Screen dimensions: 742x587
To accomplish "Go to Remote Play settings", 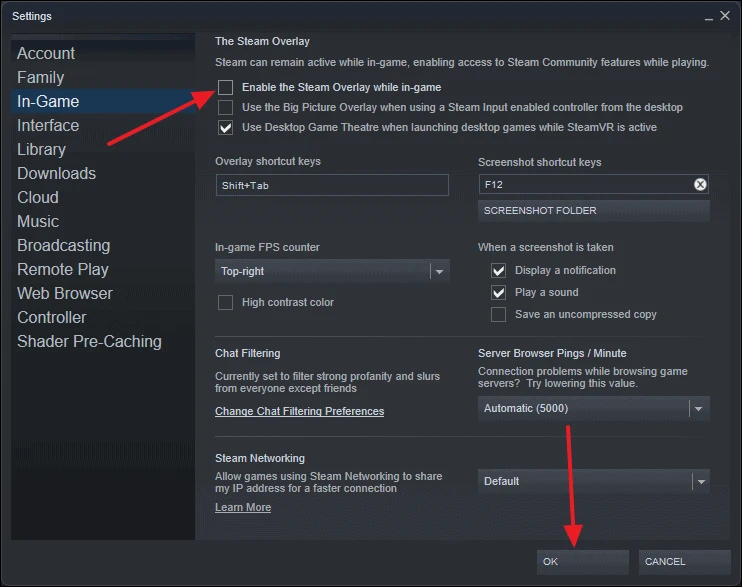I will click(103, 269).
